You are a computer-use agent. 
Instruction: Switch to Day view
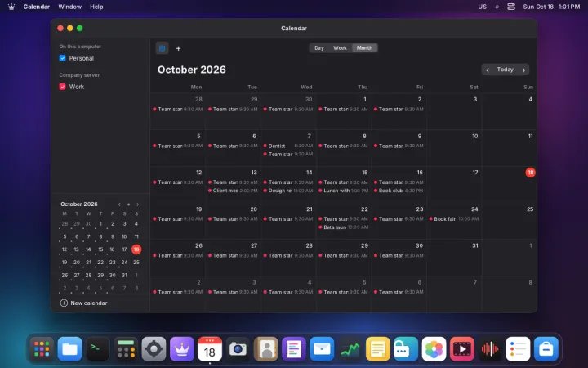(319, 47)
